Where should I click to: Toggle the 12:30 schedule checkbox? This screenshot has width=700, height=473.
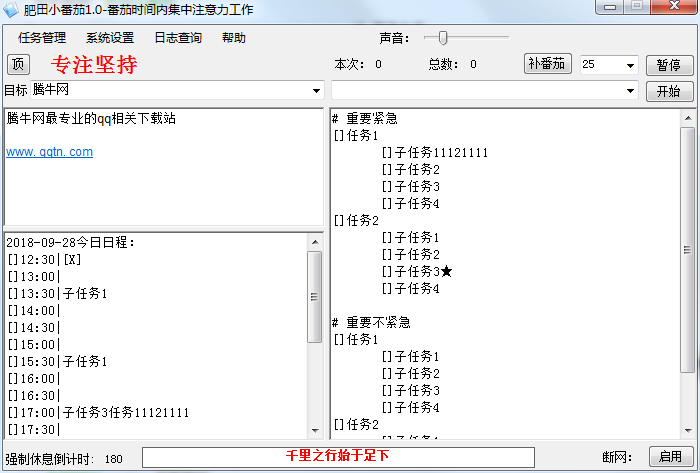[x=13, y=260]
